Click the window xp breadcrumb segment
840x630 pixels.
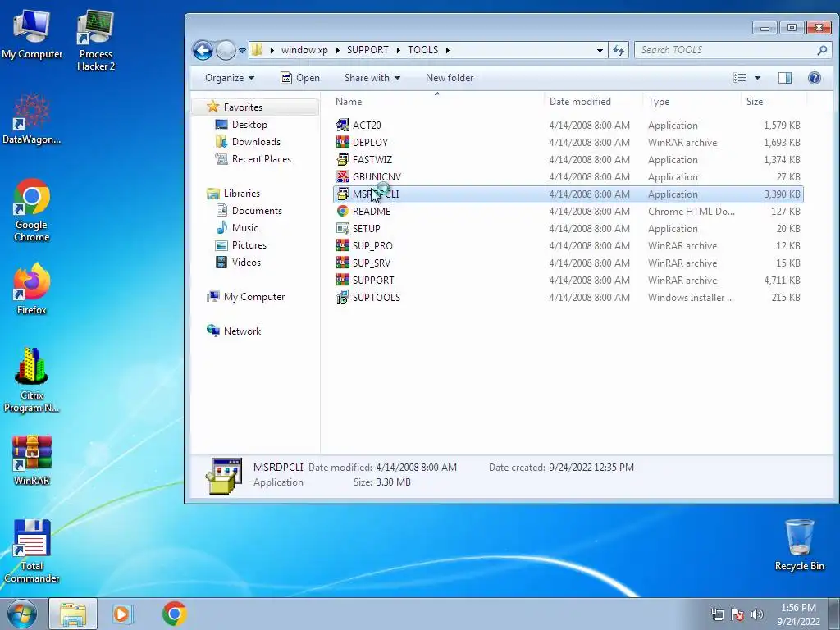tap(304, 50)
